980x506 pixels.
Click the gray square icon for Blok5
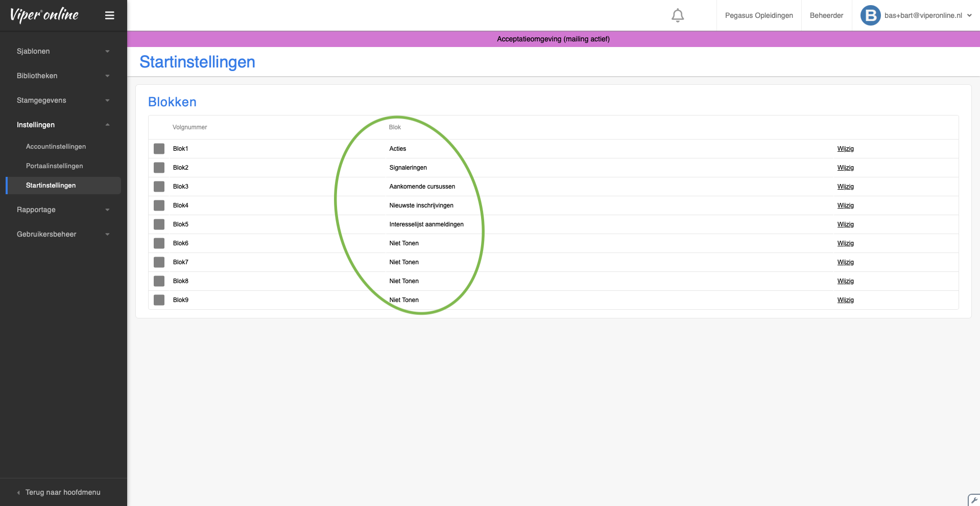coord(159,224)
